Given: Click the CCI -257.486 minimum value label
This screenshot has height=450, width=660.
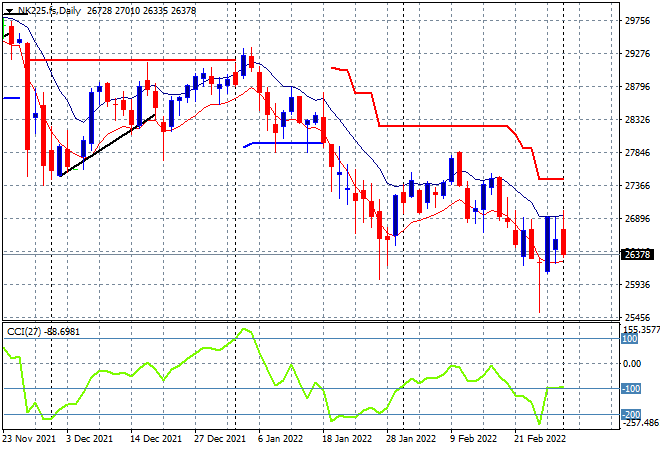Looking at the screenshot, I should tap(640, 423).
